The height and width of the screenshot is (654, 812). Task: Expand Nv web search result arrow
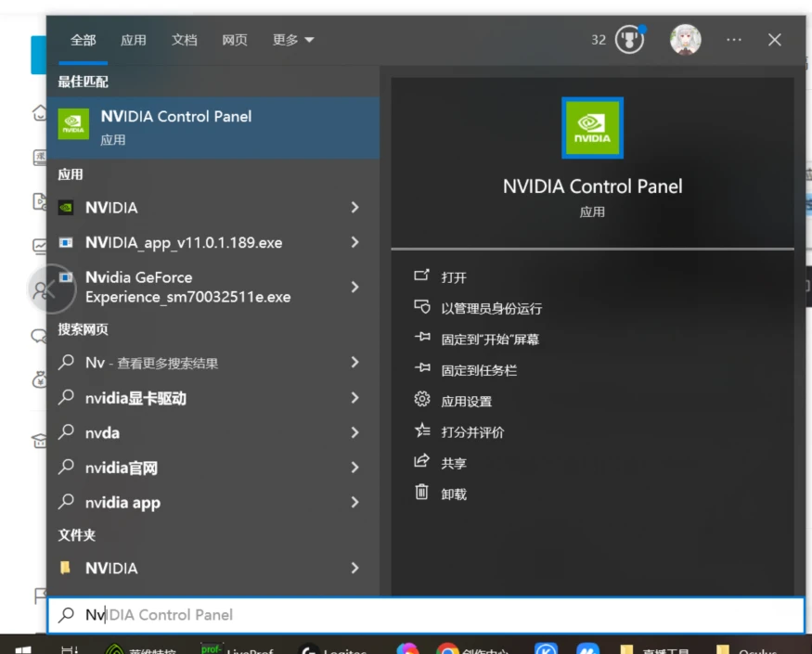click(x=354, y=363)
